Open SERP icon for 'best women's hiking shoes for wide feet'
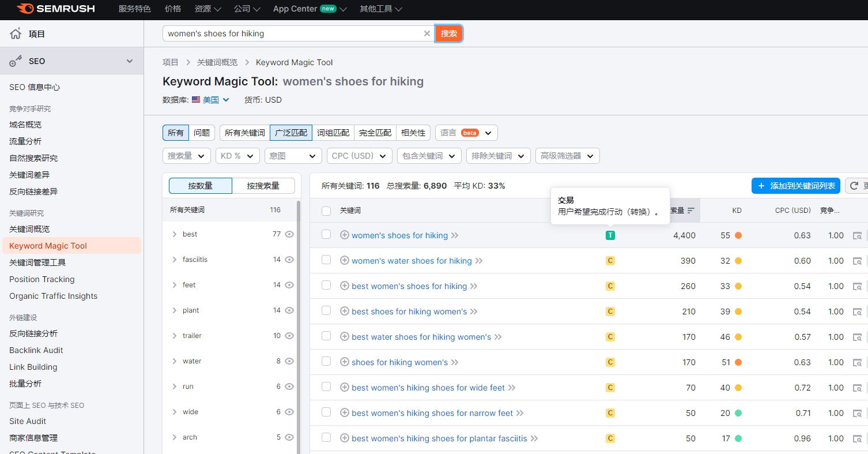 point(857,388)
